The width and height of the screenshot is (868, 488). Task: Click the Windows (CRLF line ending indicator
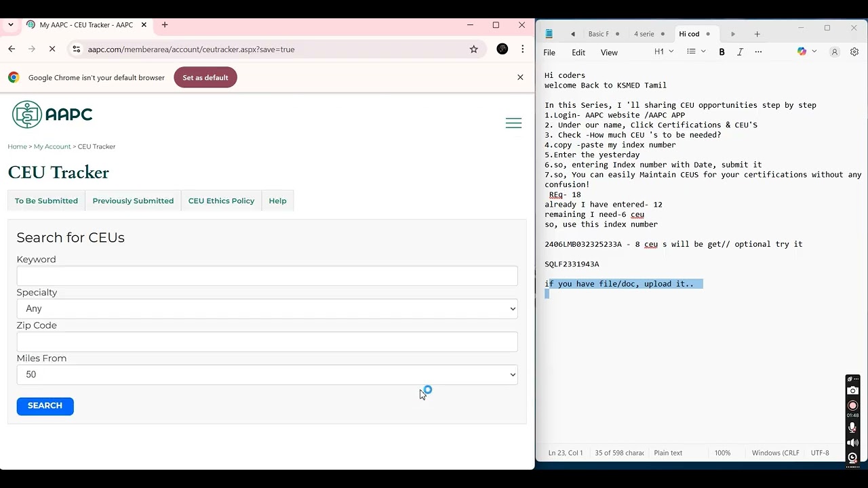tap(776, 453)
